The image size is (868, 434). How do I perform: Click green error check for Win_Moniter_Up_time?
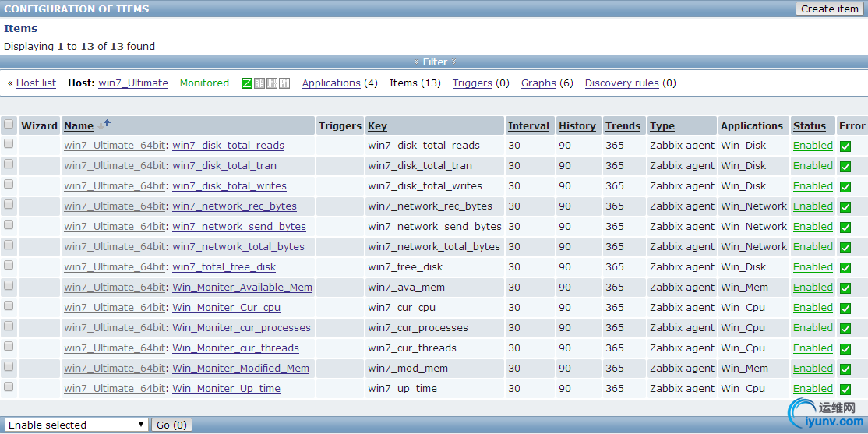pyautogui.click(x=845, y=389)
